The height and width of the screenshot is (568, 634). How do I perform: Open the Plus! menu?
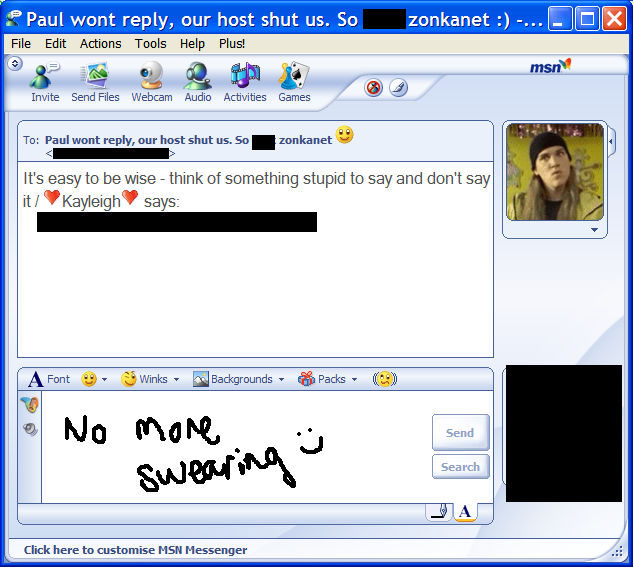[232, 43]
